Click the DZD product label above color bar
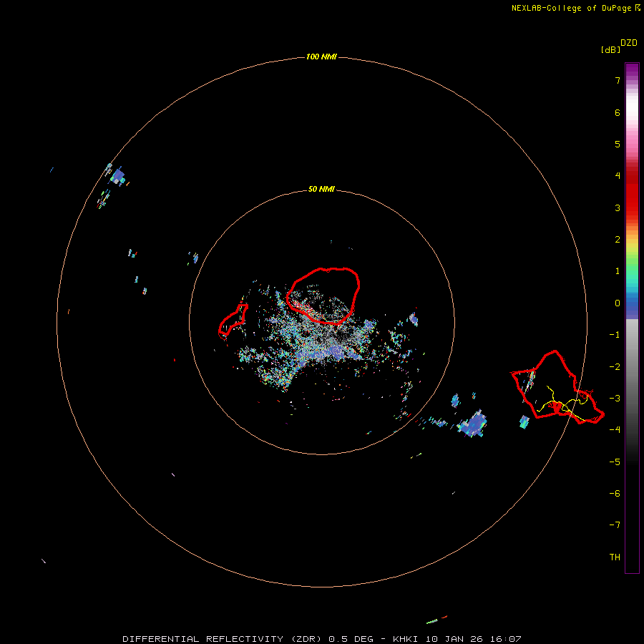This screenshot has width=644, height=644. (629, 43)
